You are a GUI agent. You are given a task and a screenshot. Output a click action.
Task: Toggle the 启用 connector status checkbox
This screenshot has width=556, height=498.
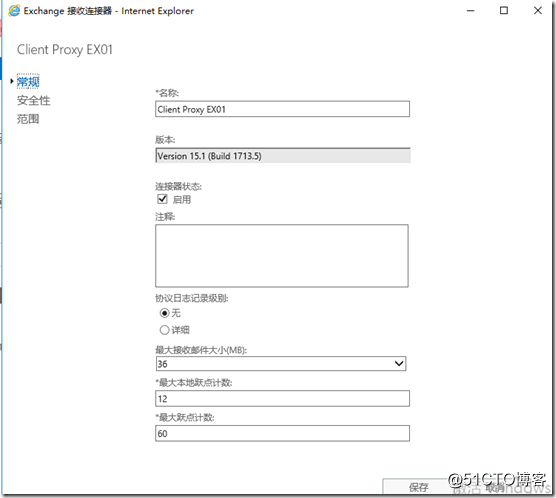pos(162,199)
